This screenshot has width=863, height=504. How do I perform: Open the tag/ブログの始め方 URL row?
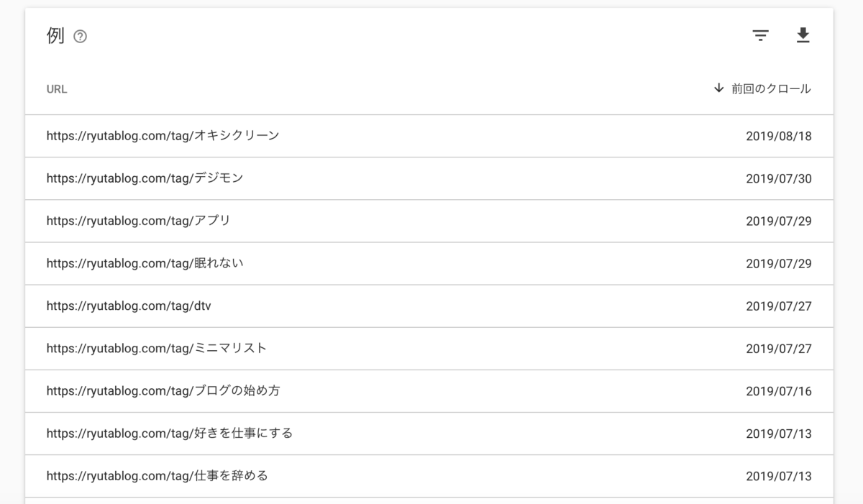(x=429, y=390)
